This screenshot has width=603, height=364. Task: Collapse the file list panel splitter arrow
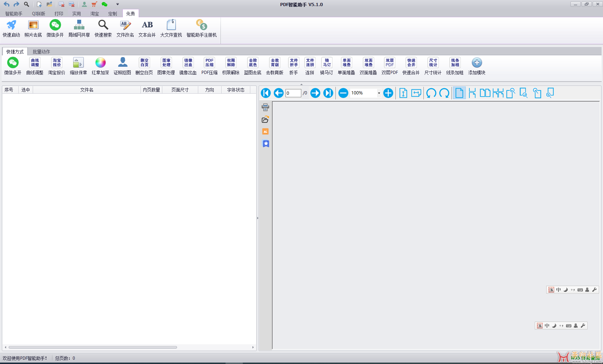click(258, 218)
